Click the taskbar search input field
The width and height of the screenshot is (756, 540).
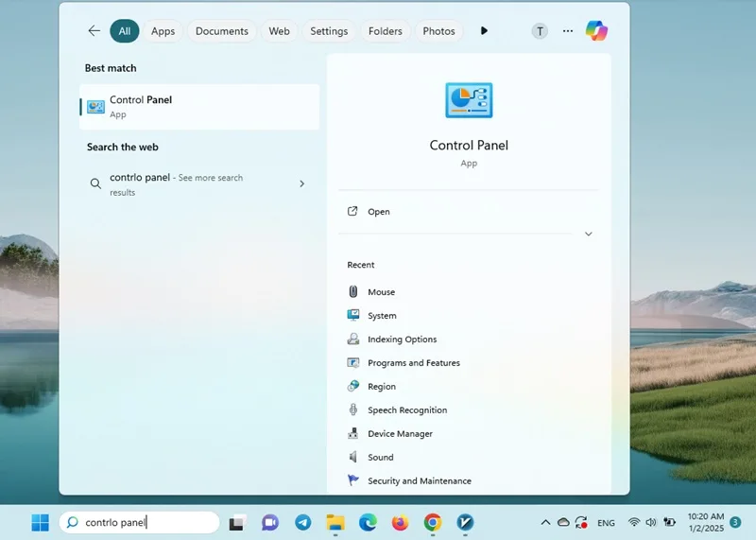pos(139,522)
